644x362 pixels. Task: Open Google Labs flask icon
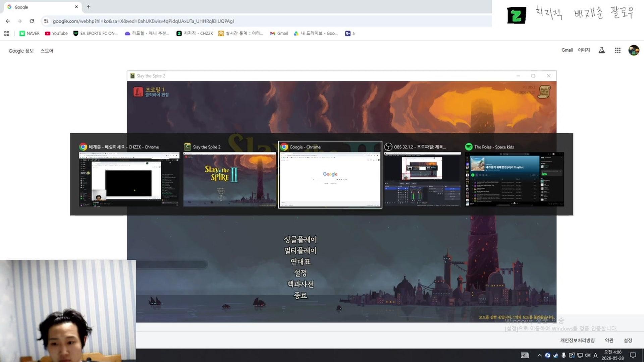coord(602,50)
